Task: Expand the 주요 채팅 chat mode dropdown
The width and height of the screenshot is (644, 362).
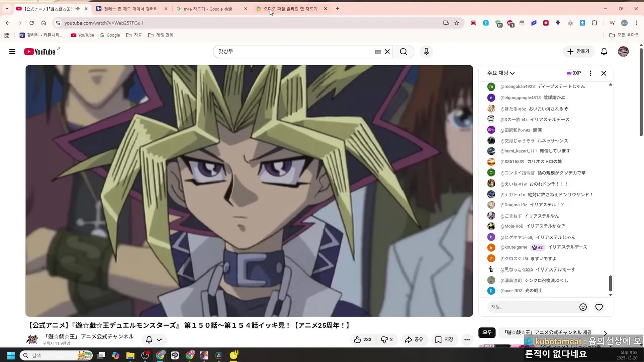Action: (x=501, y=73)
